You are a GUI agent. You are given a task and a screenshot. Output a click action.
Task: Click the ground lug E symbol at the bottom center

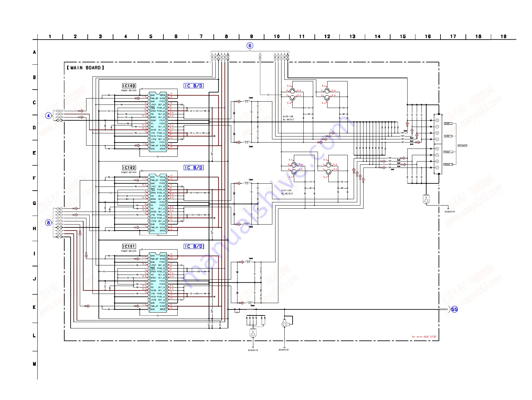coord(253,333)
